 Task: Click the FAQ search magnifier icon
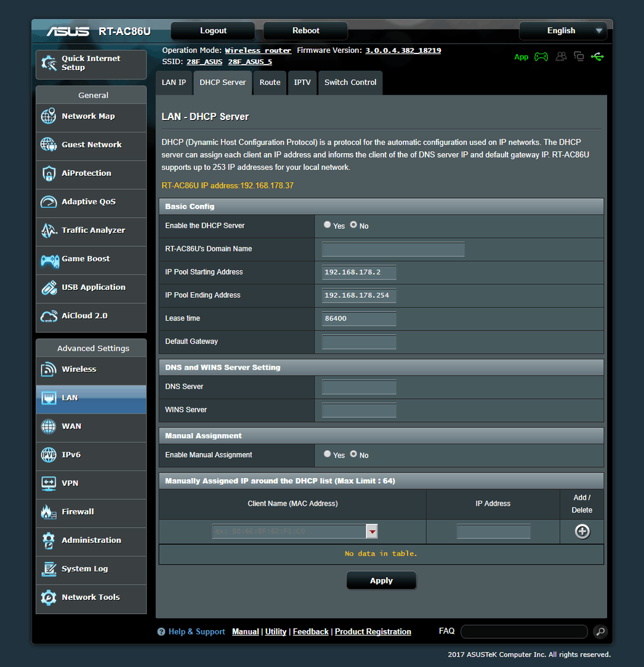pyautogui.click(x=600, y=632)
